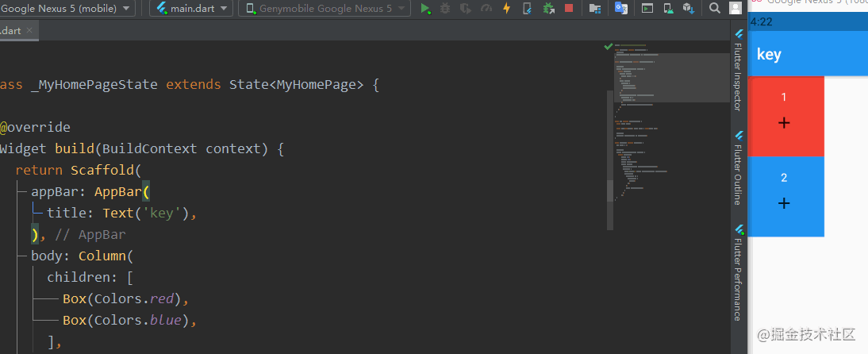868x354 pixels.
Task: Open Genymobile Google Nexus 5 target dropdown
Action: click(x=325, y=8)
